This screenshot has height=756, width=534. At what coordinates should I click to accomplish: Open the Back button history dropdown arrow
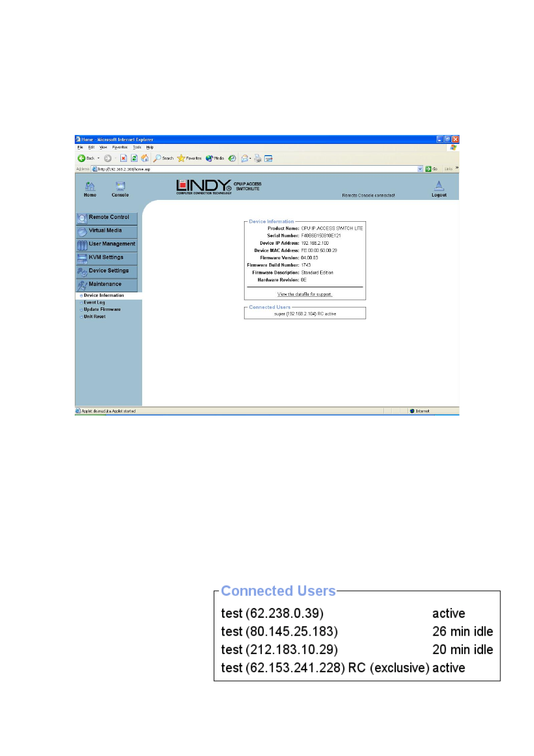point(99,158)
